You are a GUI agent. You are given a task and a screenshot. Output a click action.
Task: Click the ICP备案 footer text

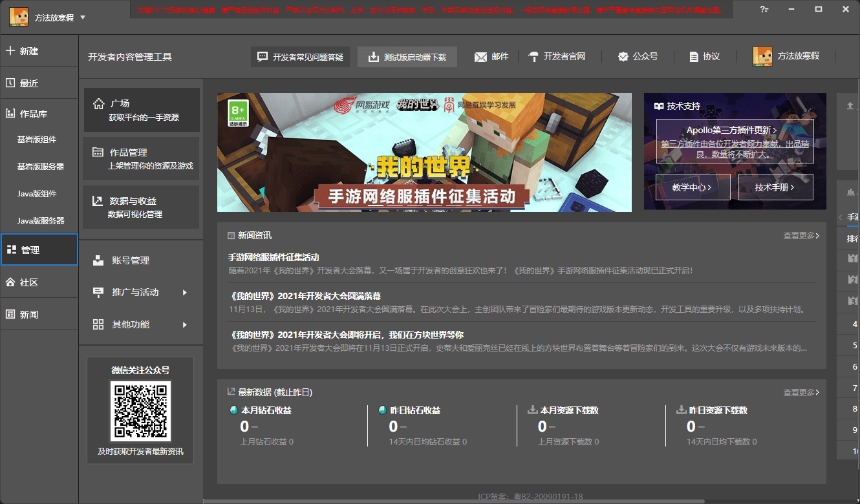530,497
